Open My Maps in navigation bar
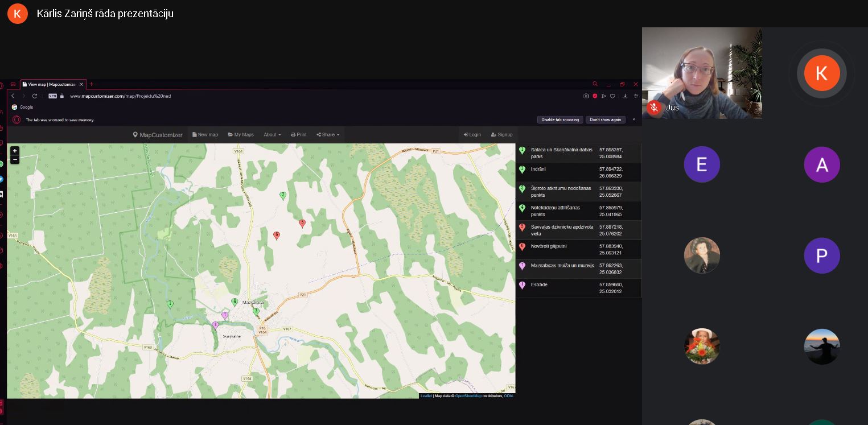Image resolution: width=868 pixels, height=425 pixels. coord(241,135)
